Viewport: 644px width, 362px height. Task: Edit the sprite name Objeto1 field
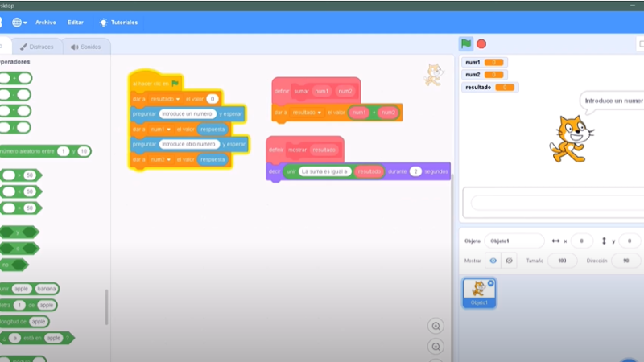[514, 241]
